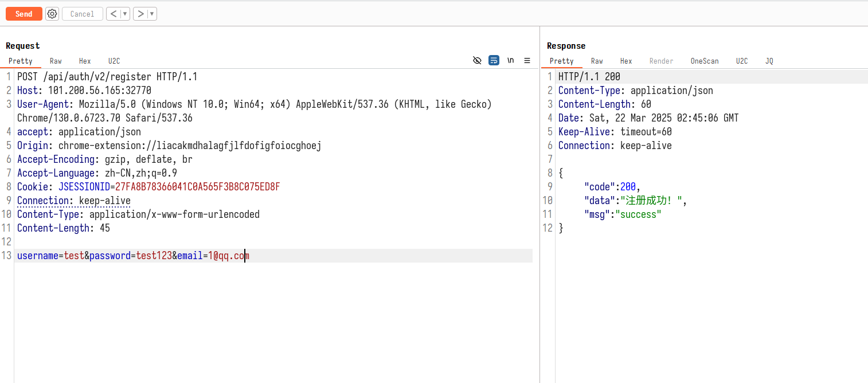This screenshot has width=868, height=383.
Task: Toggle the \n non-printable characters icon
Action: (x=510, y=61)
